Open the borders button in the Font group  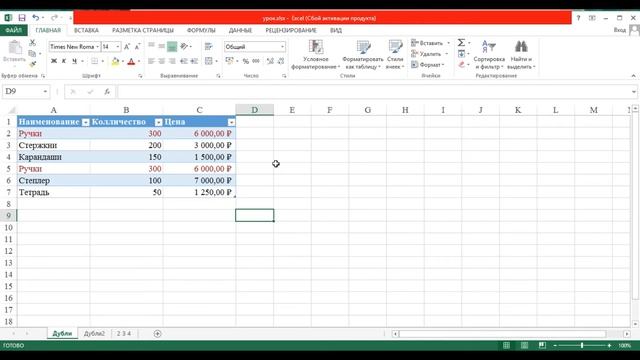click(95, 61)
